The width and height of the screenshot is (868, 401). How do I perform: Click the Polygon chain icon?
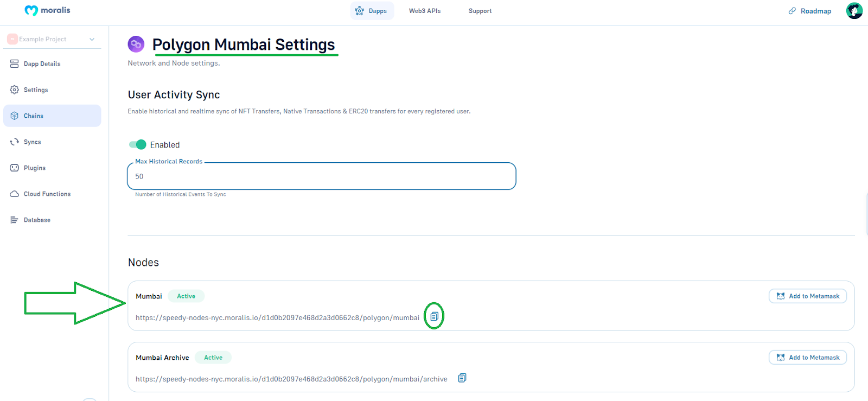[136, 44]
